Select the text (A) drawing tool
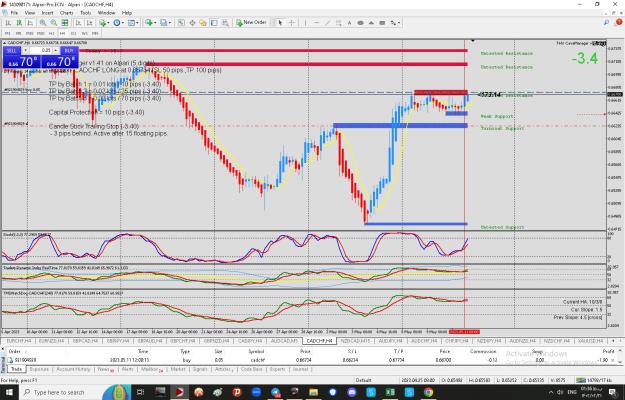The height and width of the screenshot is (400, 625). 350,23
